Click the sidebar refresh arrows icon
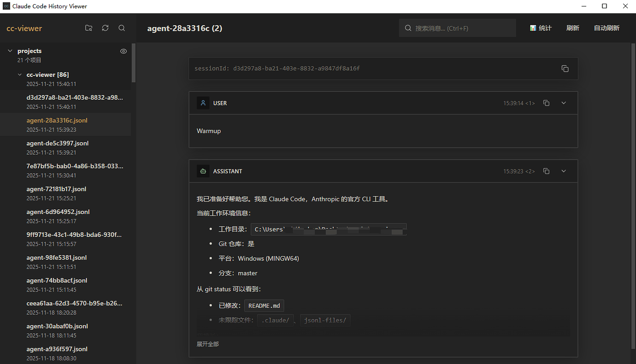Viewport: 636px width, 364px height. coord(105,28)
